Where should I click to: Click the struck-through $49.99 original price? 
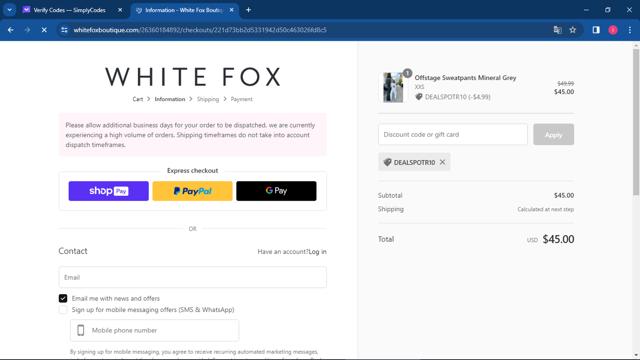click(565, 83)
